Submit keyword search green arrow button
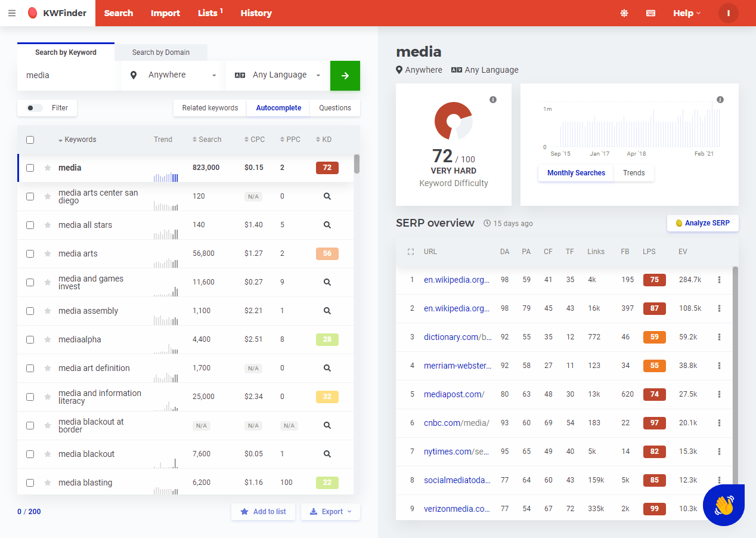 click(x=345, y=76)
